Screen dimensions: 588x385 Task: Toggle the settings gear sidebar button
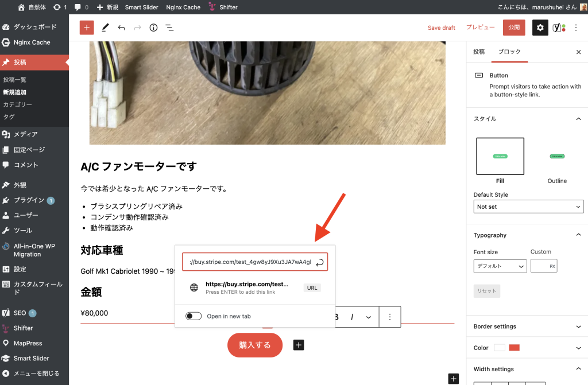[540, 28]
